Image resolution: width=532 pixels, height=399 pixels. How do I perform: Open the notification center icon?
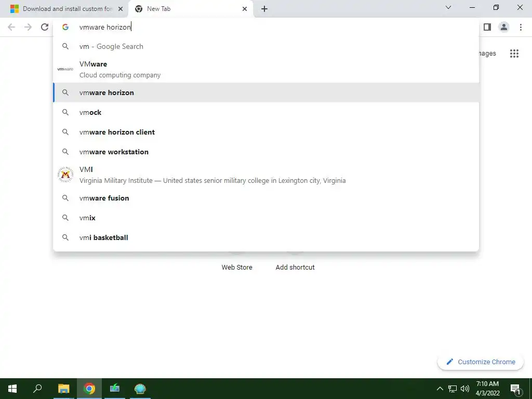pyautogui.click(x=515, y=389)
